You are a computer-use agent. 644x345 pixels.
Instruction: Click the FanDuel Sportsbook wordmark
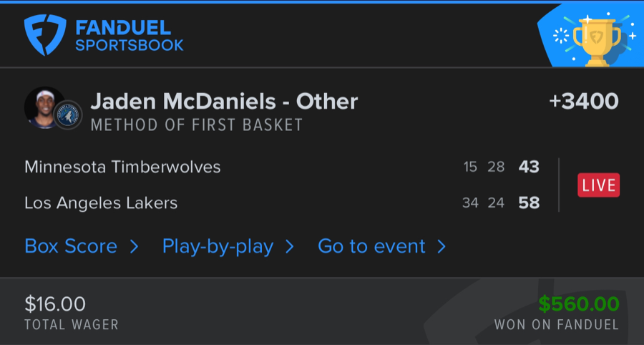[x=129, y=36]
